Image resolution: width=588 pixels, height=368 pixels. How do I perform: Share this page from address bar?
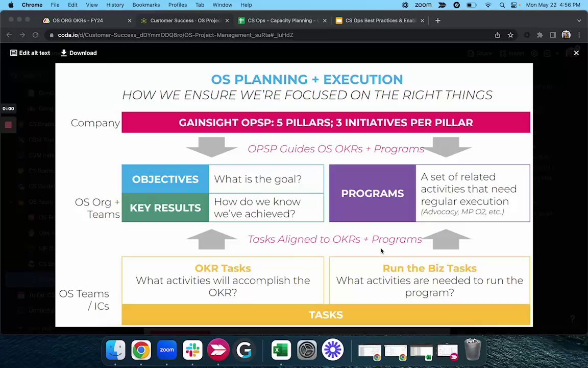[497, 35]
